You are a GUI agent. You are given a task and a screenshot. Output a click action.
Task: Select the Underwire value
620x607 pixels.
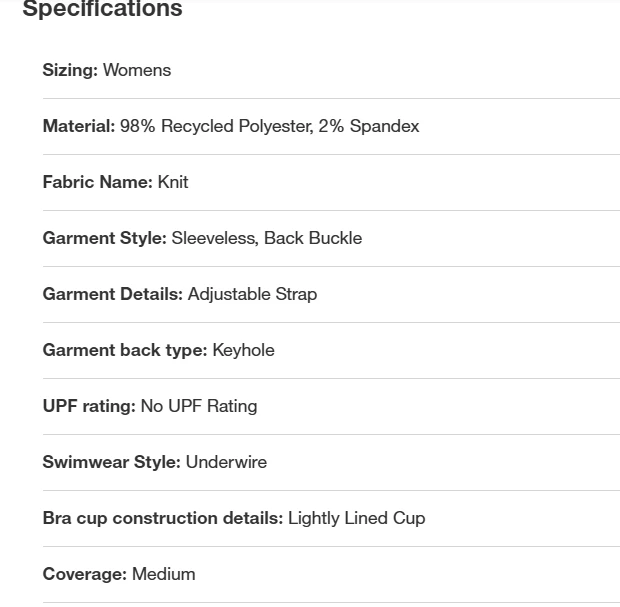pyautogui.click(x=226, y=462)
